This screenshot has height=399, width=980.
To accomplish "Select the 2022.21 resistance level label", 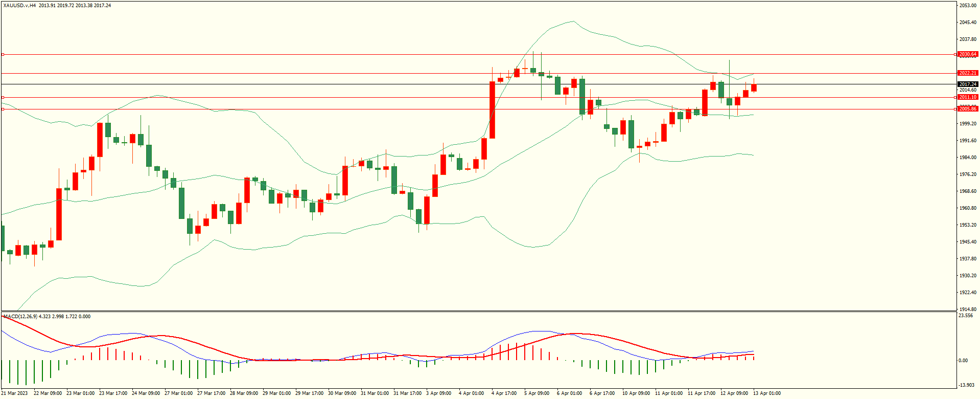I will [967, 73].
